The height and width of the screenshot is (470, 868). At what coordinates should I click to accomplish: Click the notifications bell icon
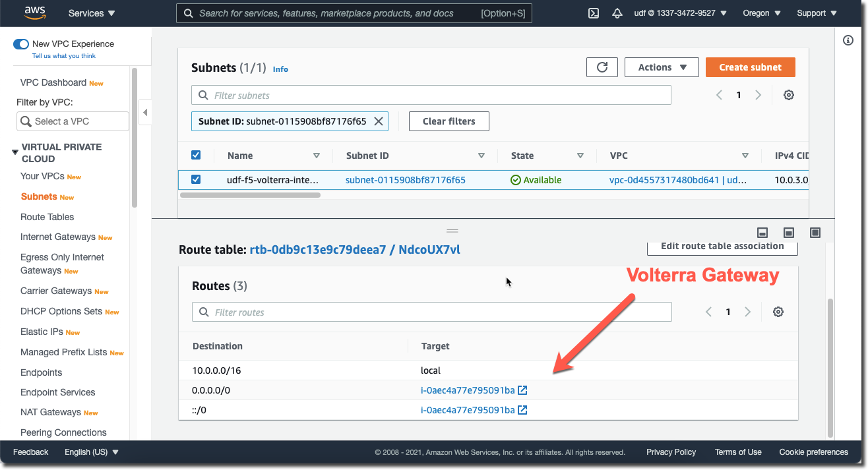click(x=617, y=13)
